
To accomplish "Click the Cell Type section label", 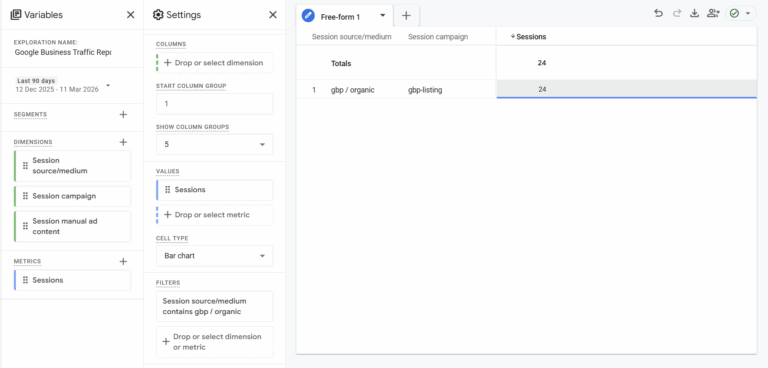I will (172, 239).
